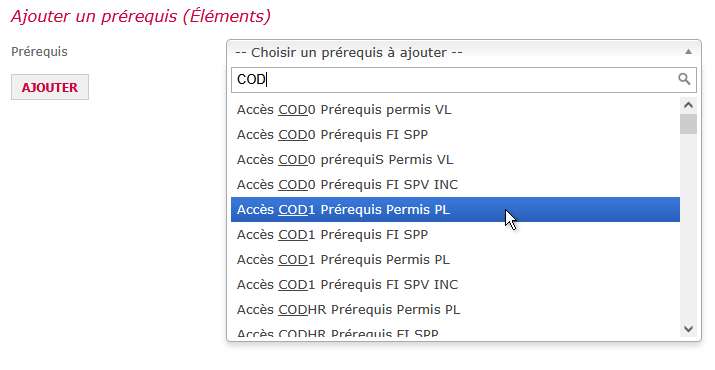This screenshot has height=370, width=715.
Task: Pick the non-highlighted COD1 Prérequis Permis PL
Action: coord(455,260)
